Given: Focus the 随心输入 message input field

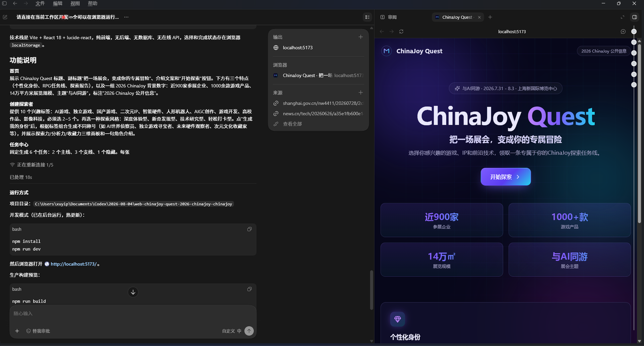Looking at the screenshot, I should click(x=133, y=313).
